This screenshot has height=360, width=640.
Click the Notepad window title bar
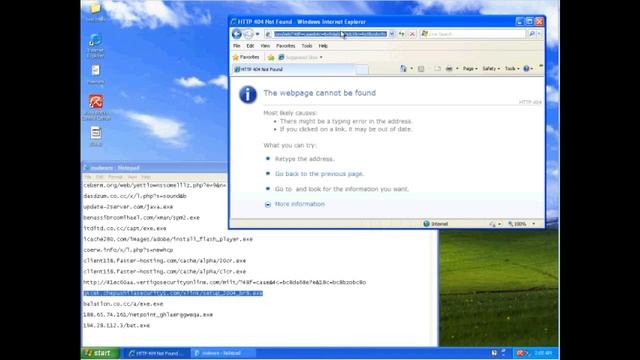[154, 168]
